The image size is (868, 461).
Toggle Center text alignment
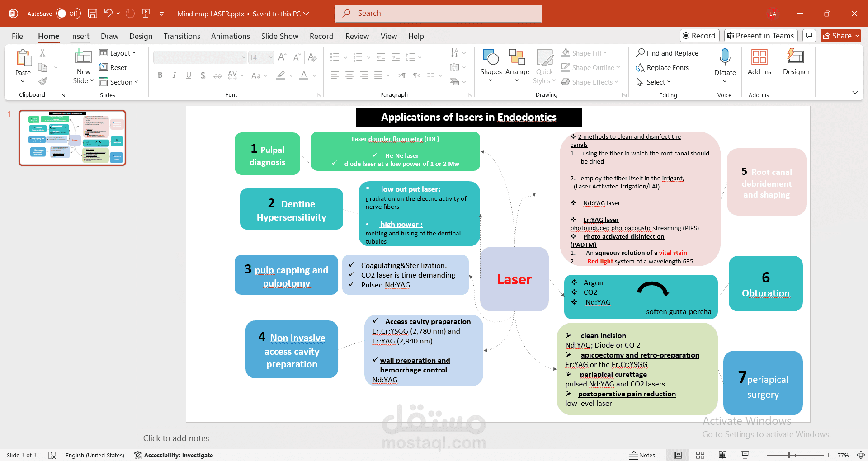(349, 75)
